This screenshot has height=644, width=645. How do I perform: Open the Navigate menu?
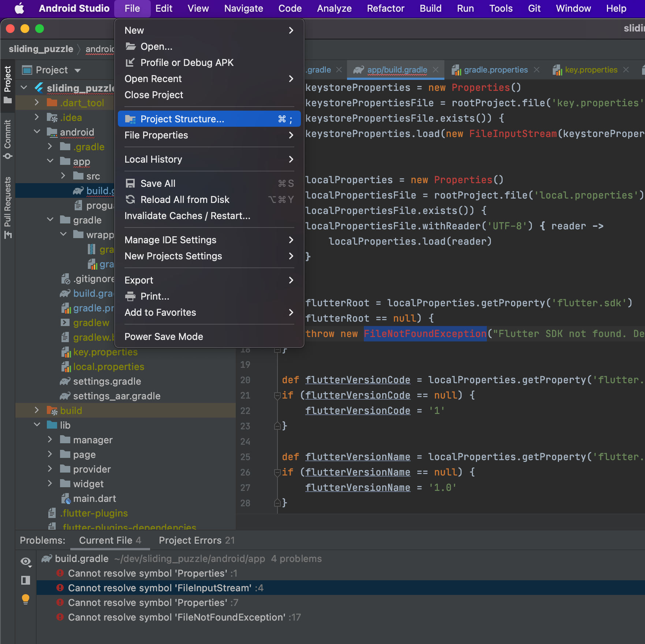[243, 8]
